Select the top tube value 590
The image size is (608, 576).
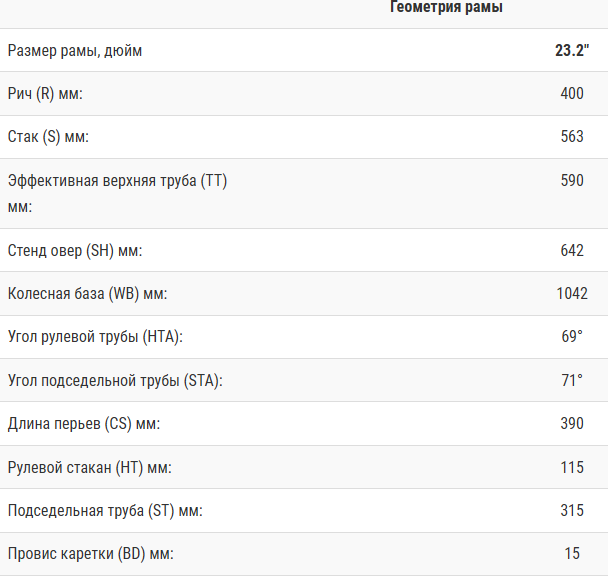coord(572,180)
